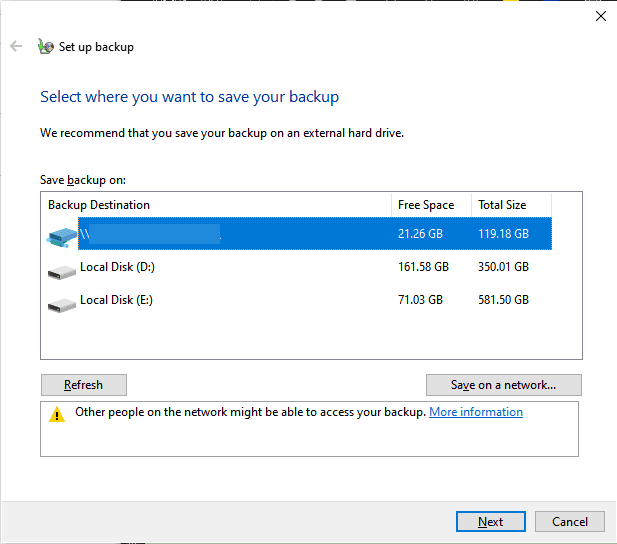Image resolution: width=617 pixels, height=544 pixels.
Task: Sort by the Total Size column header
Action: point(502,205)
